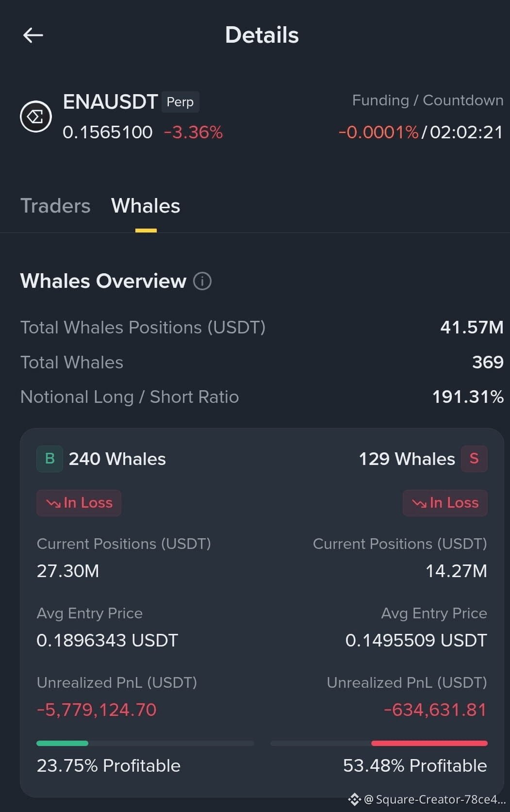Tap the short Avg Entry Price value
This screenshot has width=510, height=812.
point(416,640)
